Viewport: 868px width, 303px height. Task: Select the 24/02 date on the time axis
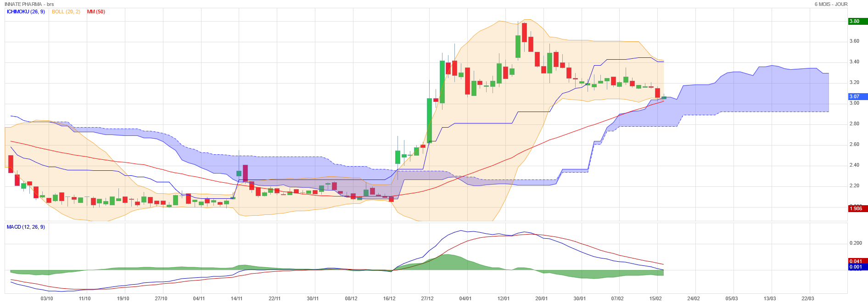pyautogui.click(x=694, y=298)
